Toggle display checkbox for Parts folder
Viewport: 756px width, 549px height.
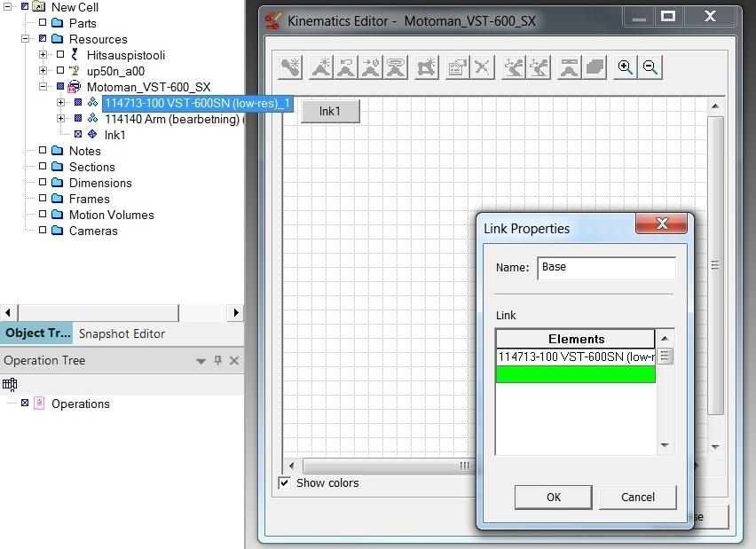(43, 22)
